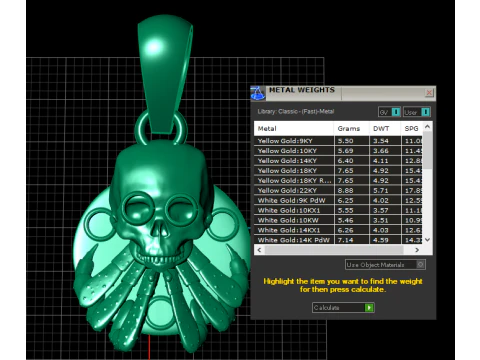Viewport: 480px width, 360px height.
Task: Enable Use Object Materials option
Action: point(385,265)
